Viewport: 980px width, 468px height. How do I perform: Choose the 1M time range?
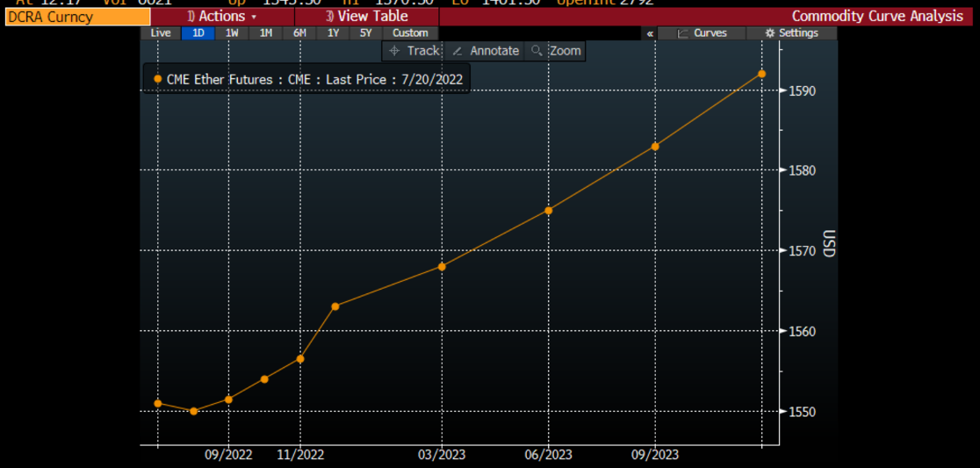click(x=265, y=32)
